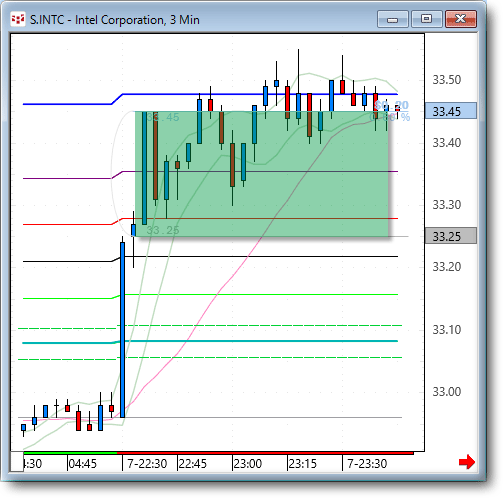The width and height of the screenshot is (504, 499).
Task: Click the 33.00 price axis label
Action: pyautogui.click(x=447, y=392)
